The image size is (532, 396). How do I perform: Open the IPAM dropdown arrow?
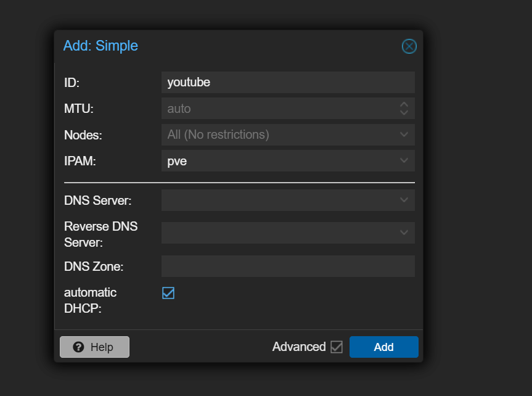[x=404, y=161]
